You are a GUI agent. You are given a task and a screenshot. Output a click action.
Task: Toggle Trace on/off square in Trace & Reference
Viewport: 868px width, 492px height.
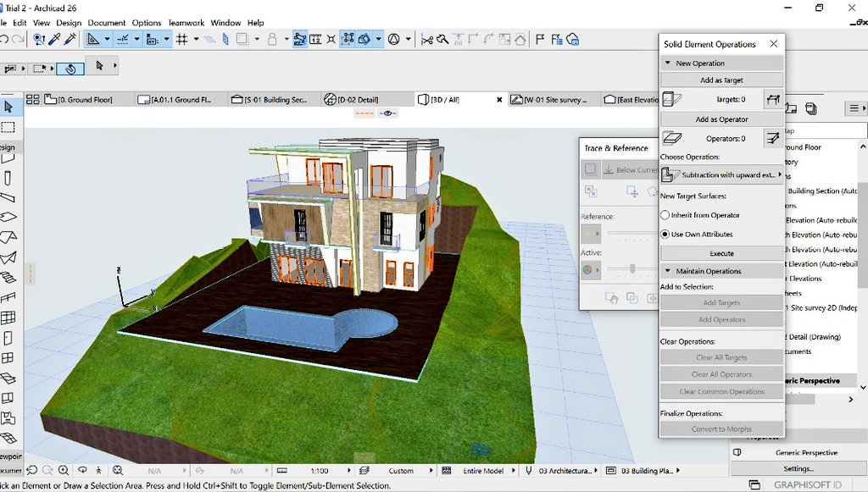click(x=591, y=169)
